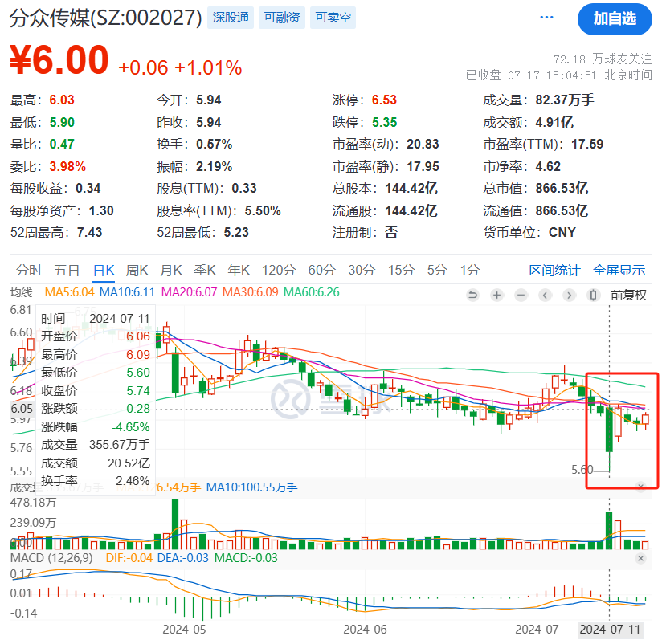Click the MA10:100.55万手 volume label
This screenshot has height=644, width=662.
click(251, 487)
